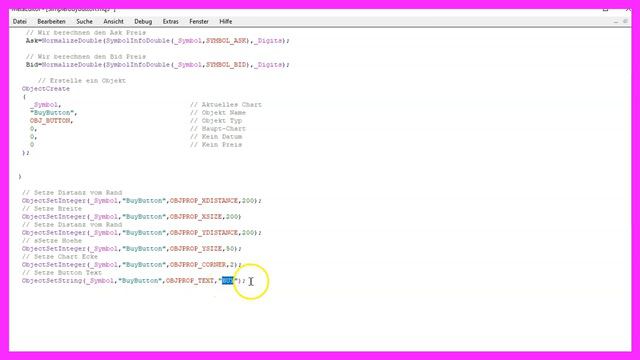Image resolution: width=640 pixels, height=360 pixels.
Task: Click comment 'Erstelle ein Objekt'
Action: coord(82,81)
